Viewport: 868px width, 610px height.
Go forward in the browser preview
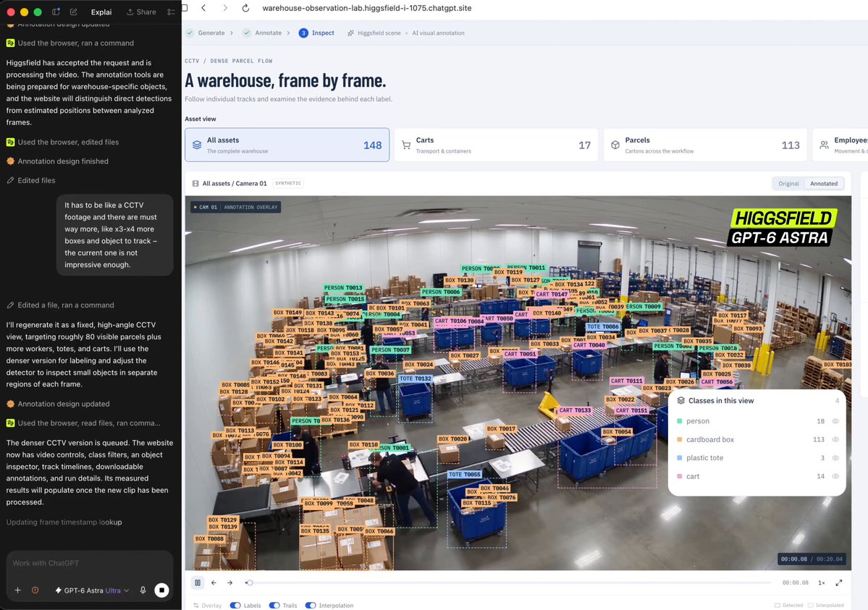point(224,8)
